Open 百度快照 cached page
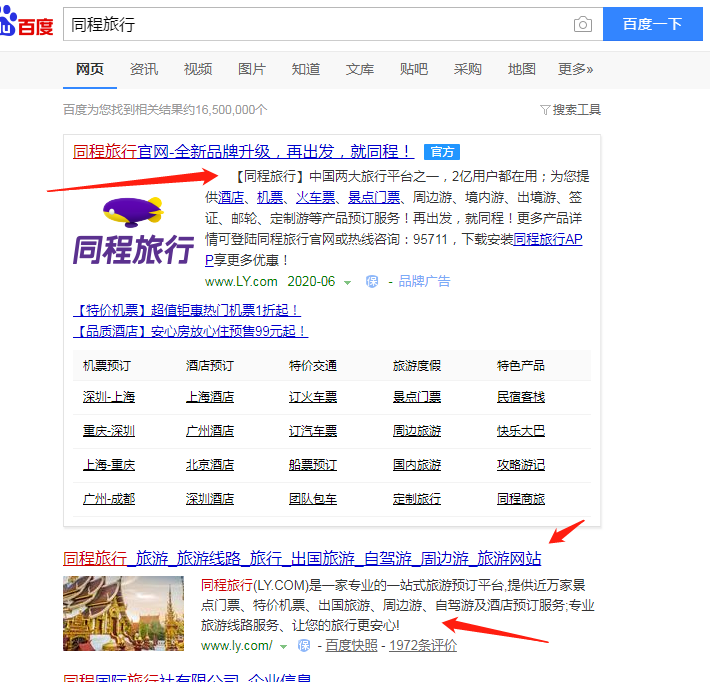The image size is (710, 682). click(x=351, y=645)
